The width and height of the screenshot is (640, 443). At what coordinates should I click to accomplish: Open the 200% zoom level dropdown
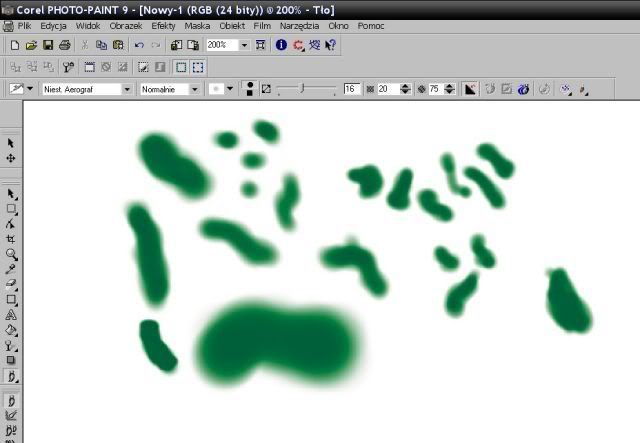tap(244, 45)
